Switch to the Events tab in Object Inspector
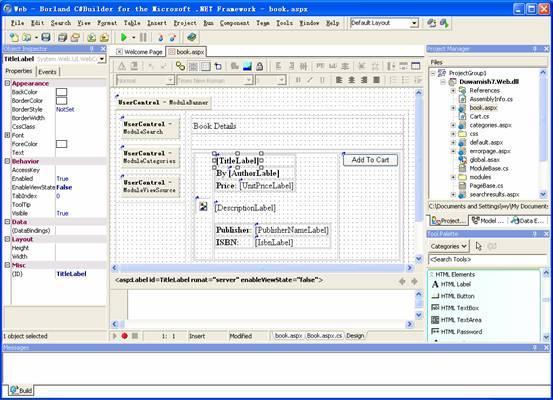The height and width of the screenshot is (400, 553). tap(48, 72)
